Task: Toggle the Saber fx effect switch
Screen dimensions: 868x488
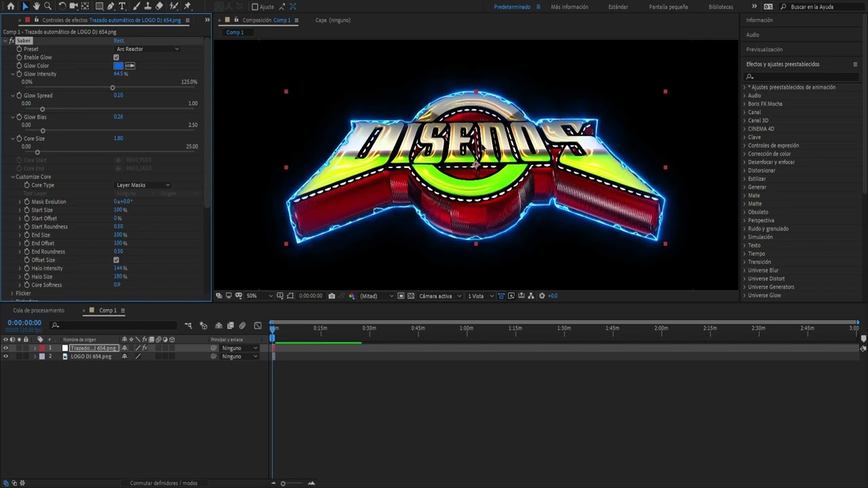Action: 12,41
